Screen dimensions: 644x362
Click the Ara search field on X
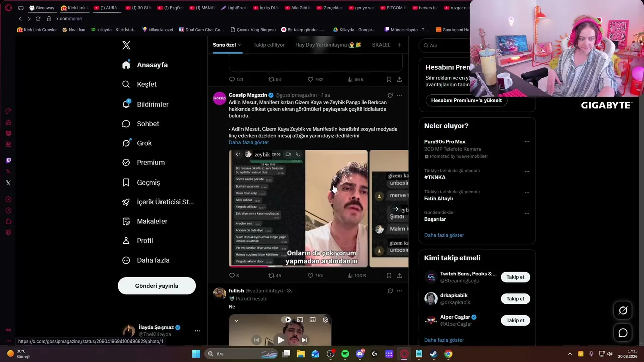[445, 45]
